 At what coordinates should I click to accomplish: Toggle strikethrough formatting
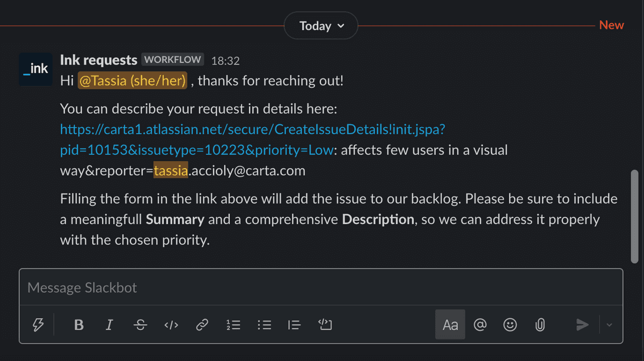tap(140, 324)
